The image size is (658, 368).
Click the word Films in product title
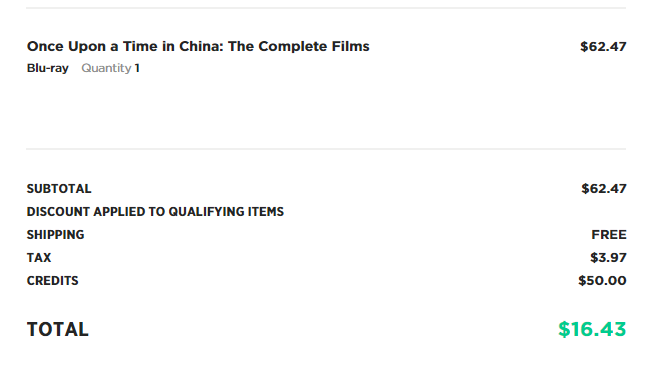(x=350, y=46)
